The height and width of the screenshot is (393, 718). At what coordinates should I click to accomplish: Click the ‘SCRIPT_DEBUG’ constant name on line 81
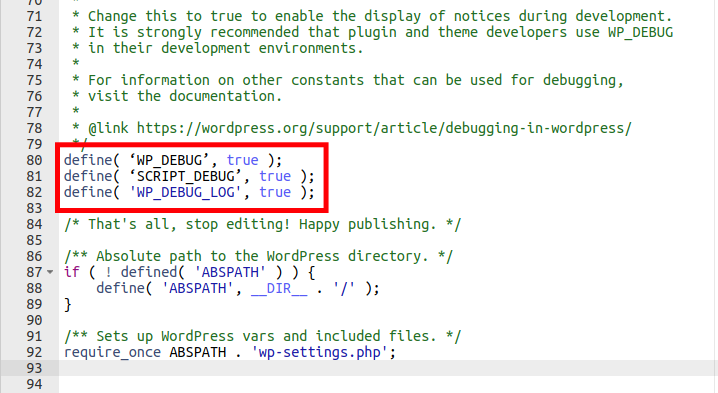[185, 176]
